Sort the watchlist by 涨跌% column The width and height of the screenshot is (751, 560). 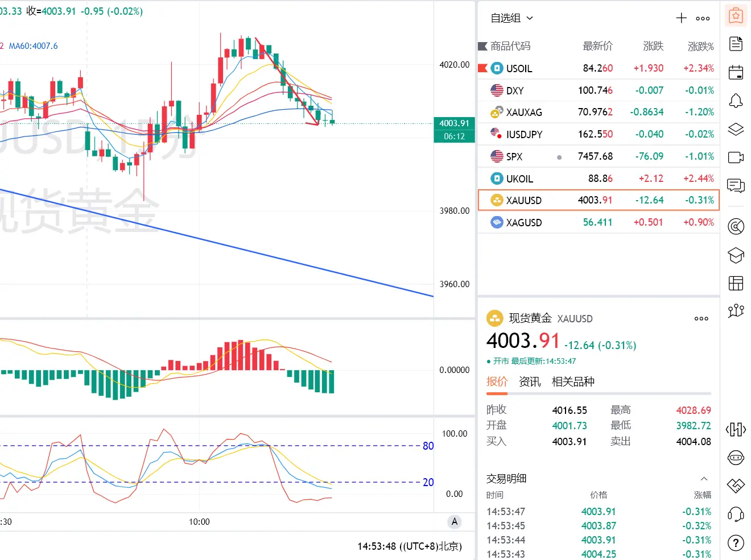click(700, 46)
